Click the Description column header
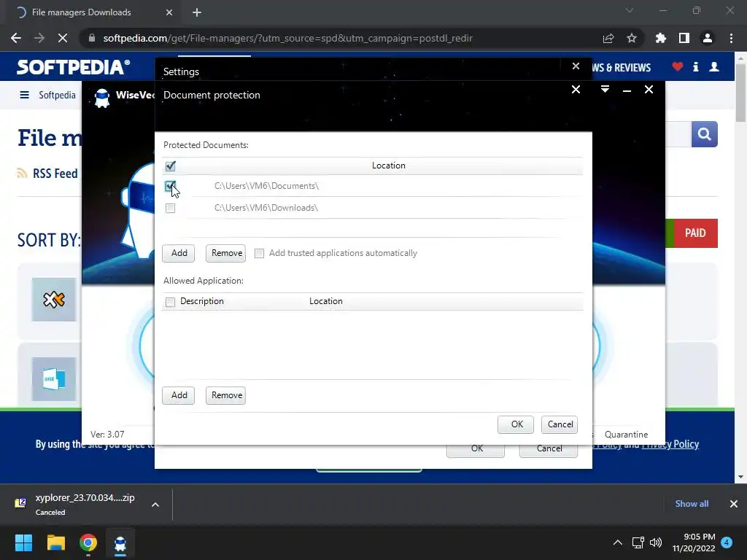This screenshot has width=747, height=560. click(x=201, y=301)
